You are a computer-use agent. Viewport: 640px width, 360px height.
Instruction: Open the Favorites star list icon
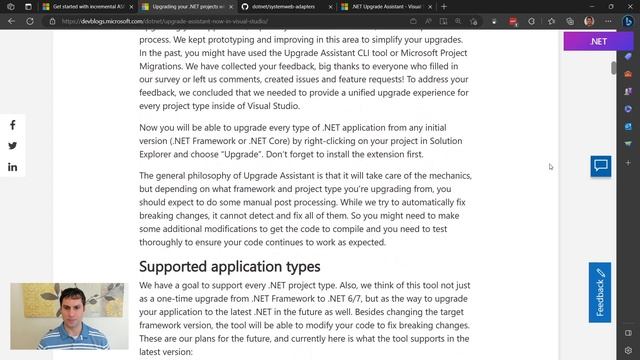(x=551, y=21)
